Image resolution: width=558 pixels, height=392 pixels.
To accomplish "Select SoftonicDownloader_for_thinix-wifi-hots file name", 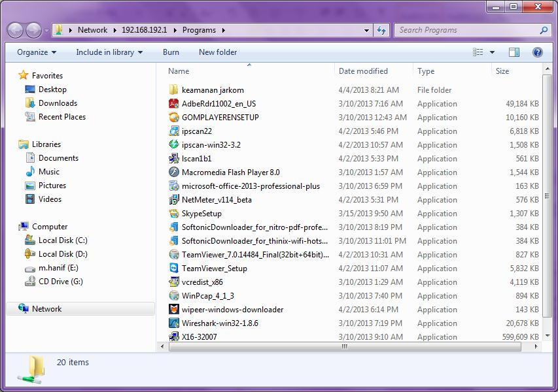I will pos(254,241).
